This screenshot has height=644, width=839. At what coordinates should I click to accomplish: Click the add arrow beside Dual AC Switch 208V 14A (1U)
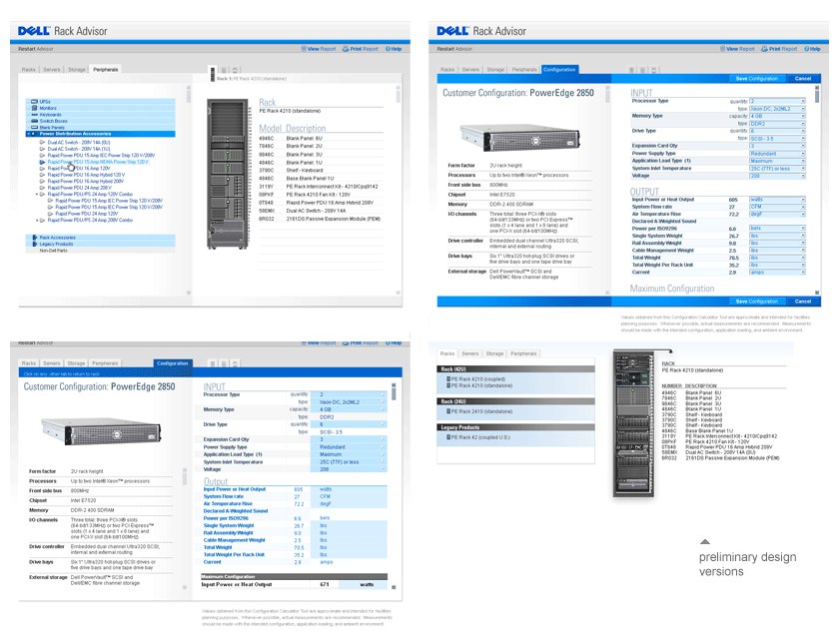42,149
